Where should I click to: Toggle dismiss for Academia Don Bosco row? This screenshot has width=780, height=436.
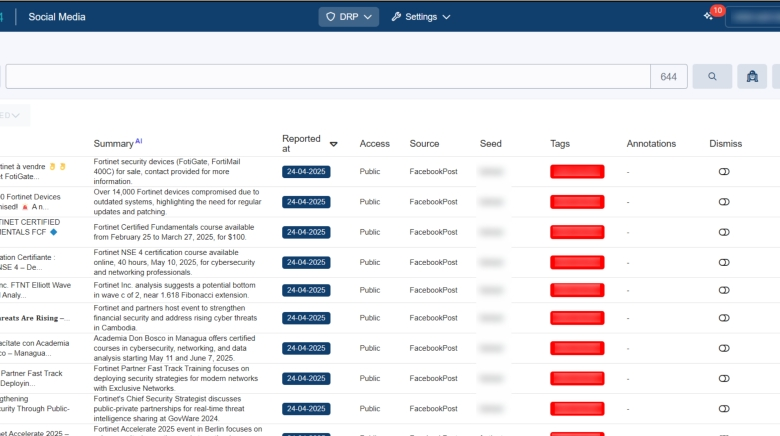coord(724,348)
